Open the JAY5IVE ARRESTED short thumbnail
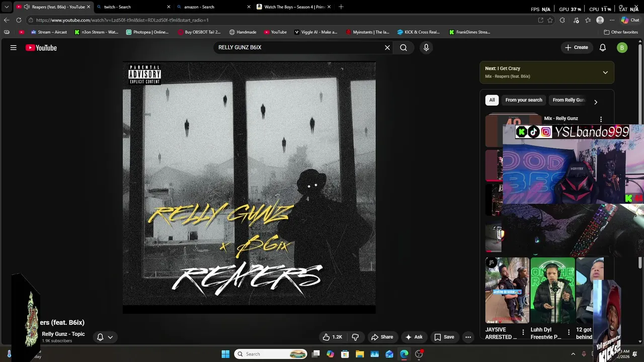Viewport: 644px width, 362px height. coord(507,290)
